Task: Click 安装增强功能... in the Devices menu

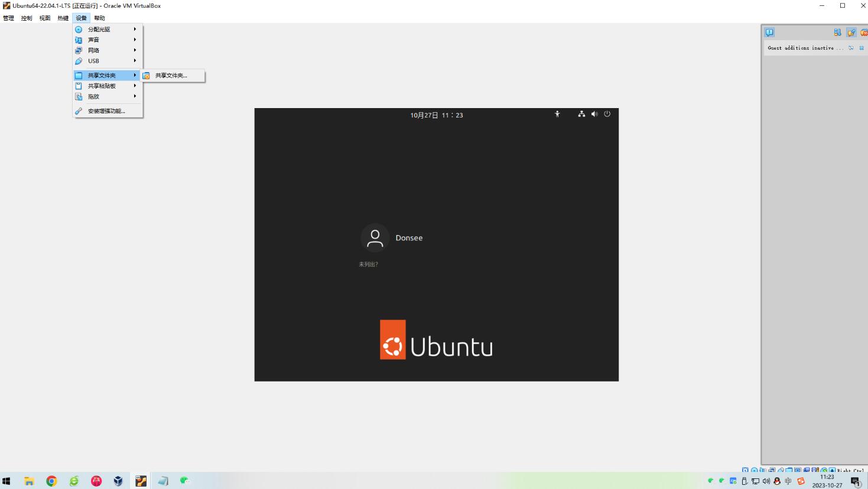Action: click(x=106, y=111)
